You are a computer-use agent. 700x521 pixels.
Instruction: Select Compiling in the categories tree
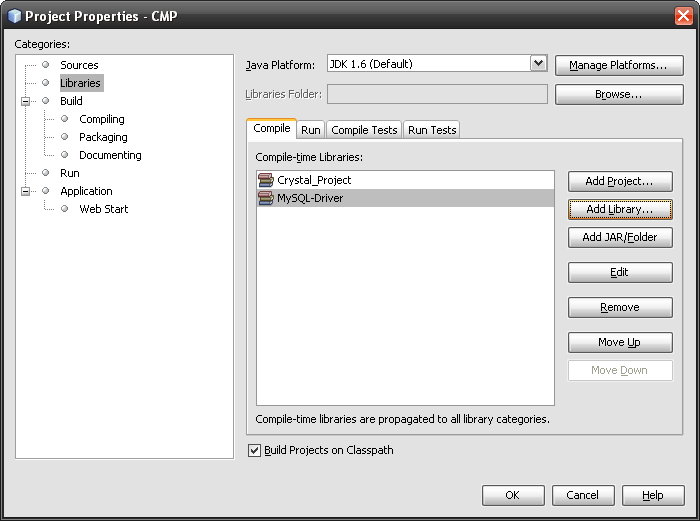pyautogui.click(x=102, y=119)
